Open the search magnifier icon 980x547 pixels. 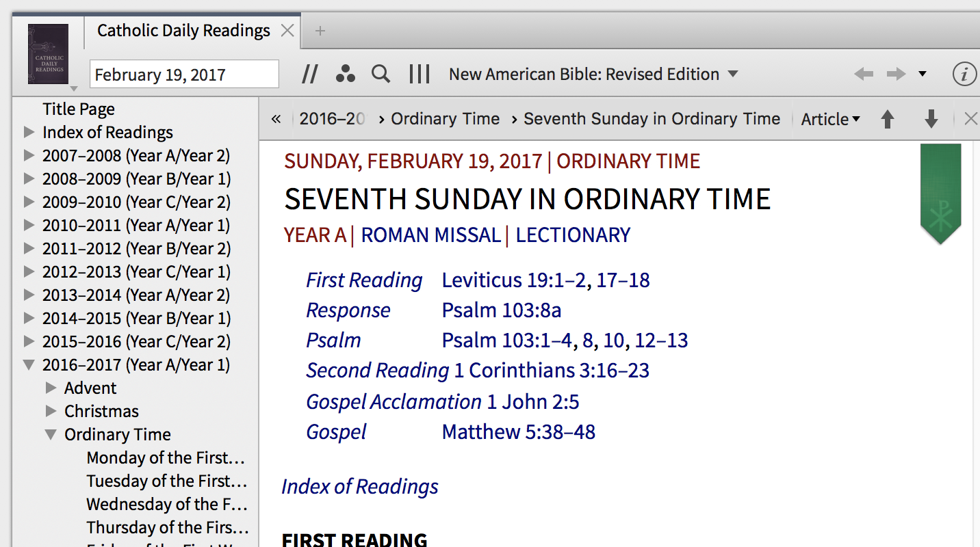tap(381, 74)
